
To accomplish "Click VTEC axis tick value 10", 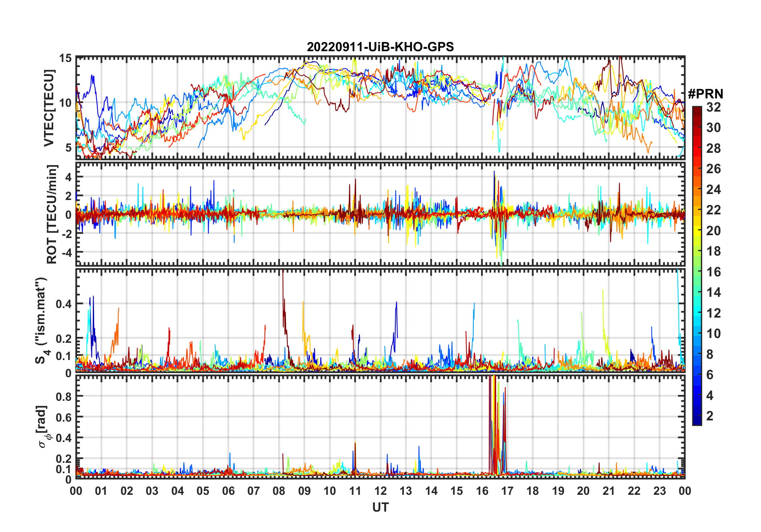I will (66, 103).
